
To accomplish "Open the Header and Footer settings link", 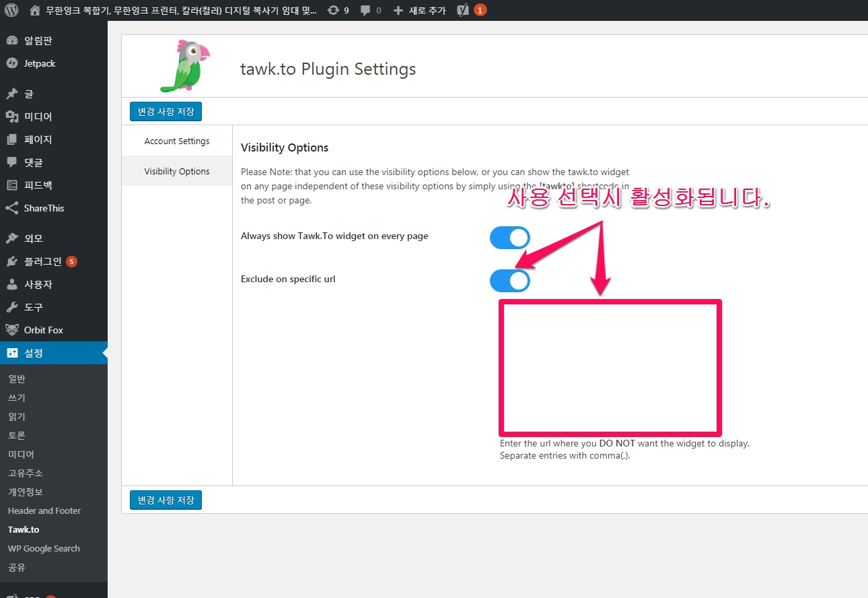I will [x=44, y=510].
